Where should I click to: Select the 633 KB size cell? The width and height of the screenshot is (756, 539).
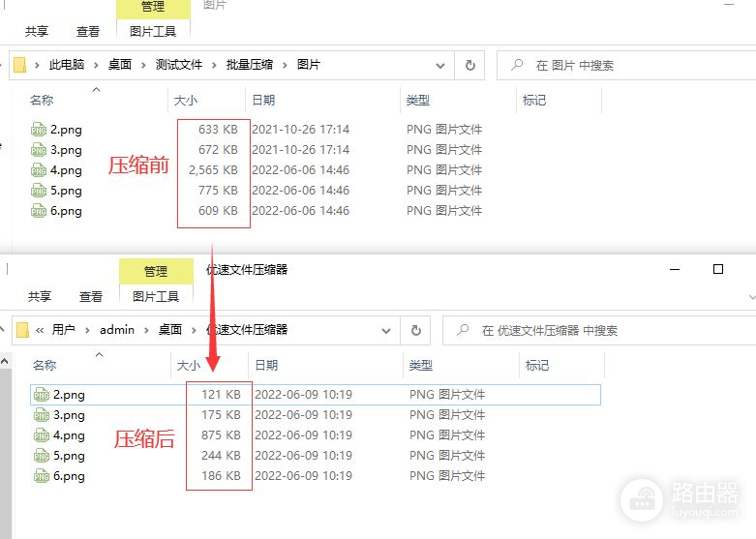pos(218,130)
